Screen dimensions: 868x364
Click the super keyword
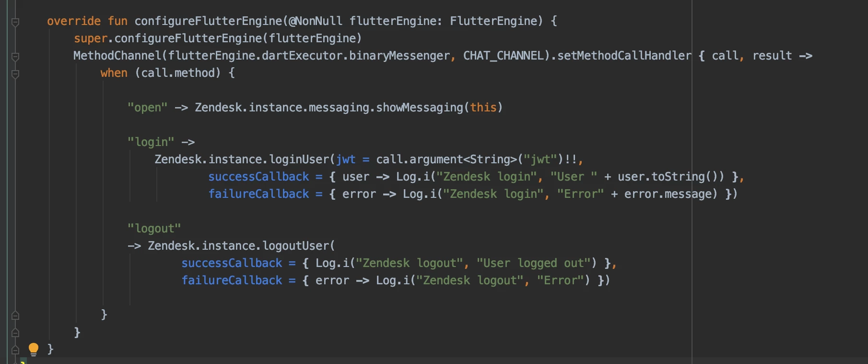(91, 38)
